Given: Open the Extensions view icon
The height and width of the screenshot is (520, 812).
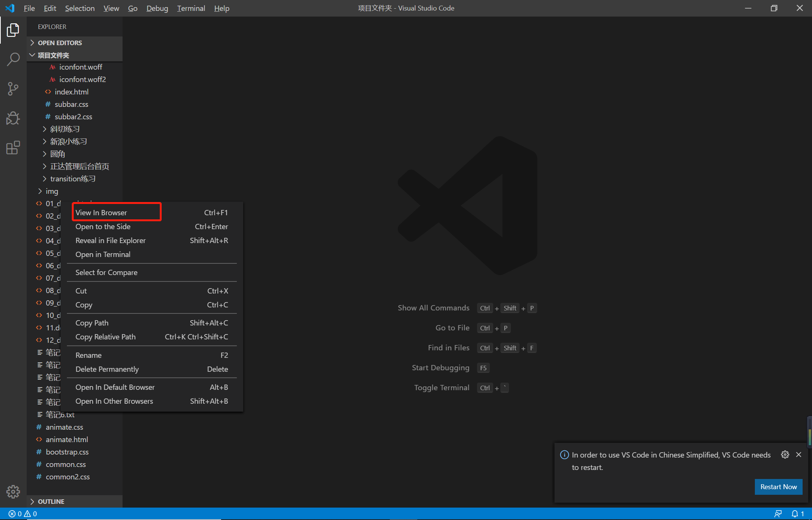Looking at the screenshot, I should (x=13, y=147).
